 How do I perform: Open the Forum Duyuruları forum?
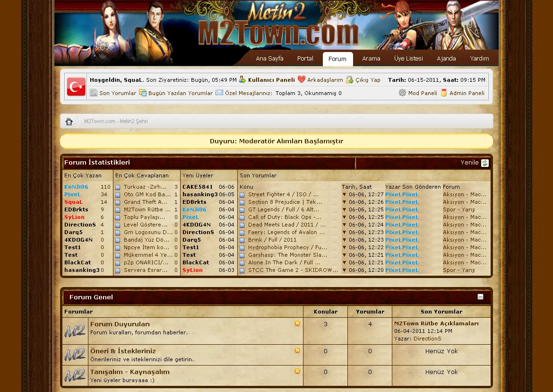click(120, 324)
